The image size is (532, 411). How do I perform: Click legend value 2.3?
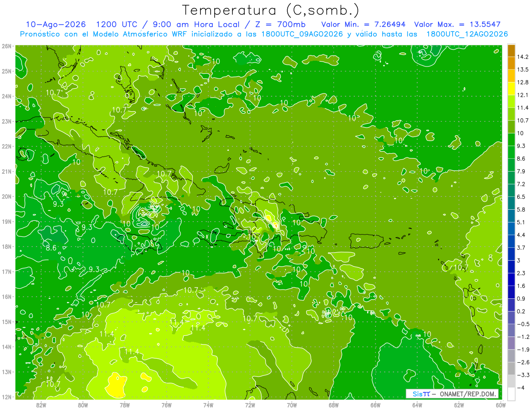(x=521, y=273)
